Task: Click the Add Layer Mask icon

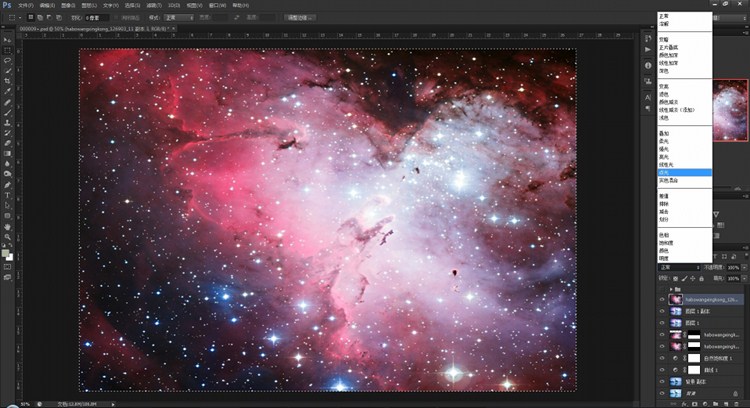Action: coord(695,405)
